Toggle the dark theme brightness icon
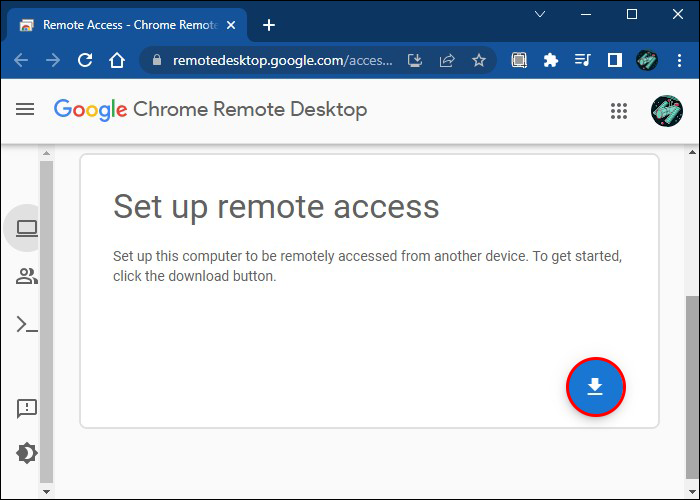Screen dimensions: 700x500 click(27, 453)
